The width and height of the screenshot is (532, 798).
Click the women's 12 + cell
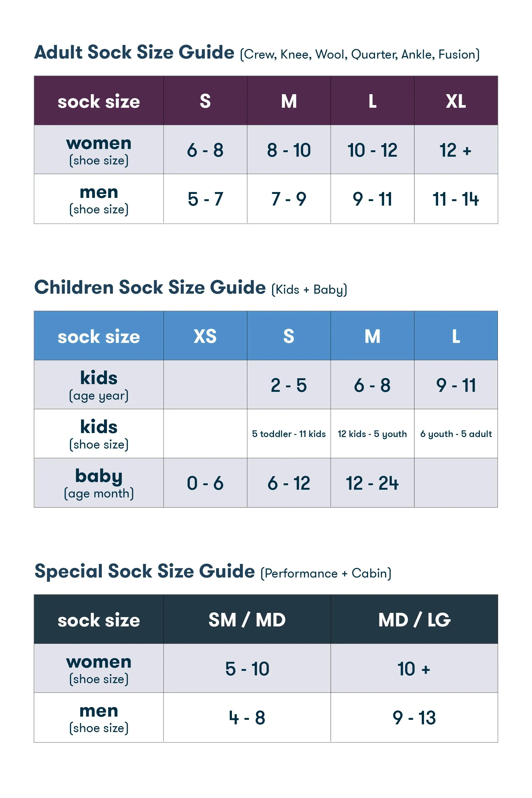(456, 150)
